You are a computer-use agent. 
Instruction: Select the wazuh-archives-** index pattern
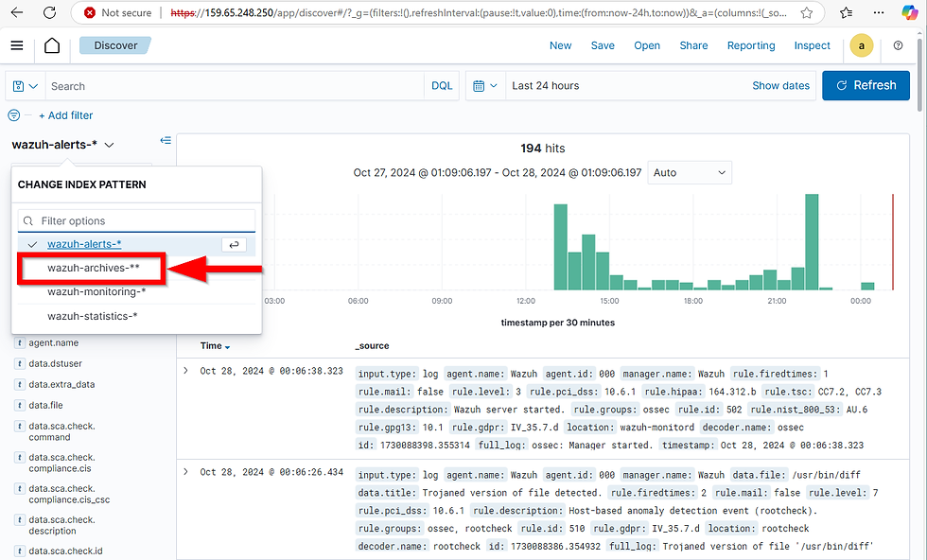point(94,268)
